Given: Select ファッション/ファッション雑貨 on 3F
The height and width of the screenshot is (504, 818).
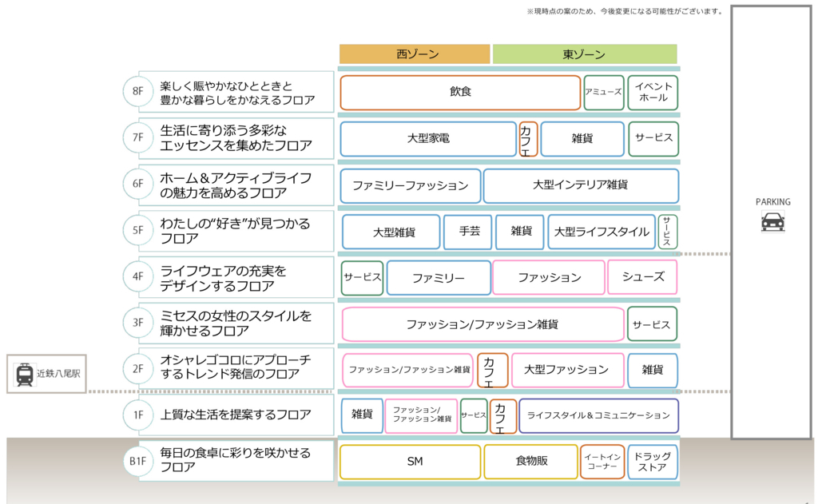Looking at the screenshot, I should click(482, 324).
